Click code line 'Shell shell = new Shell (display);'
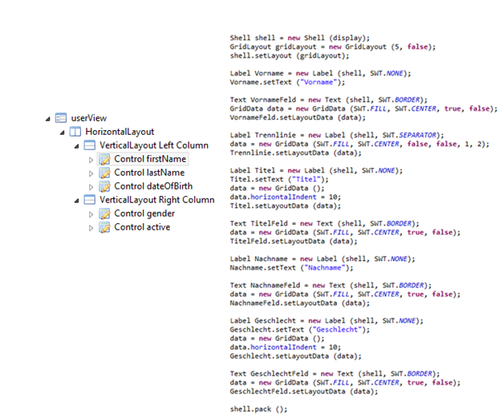The height and width of the screenshot is (420, 504). click(x=300, y=38)
